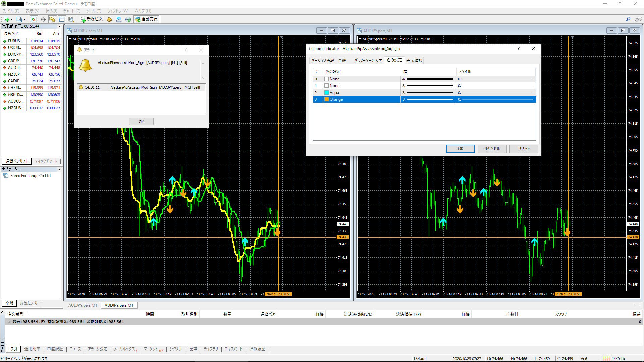Open the ツール (T) menu
The width and height of the screenshot is (644, 362).
(x=94, y=11)
